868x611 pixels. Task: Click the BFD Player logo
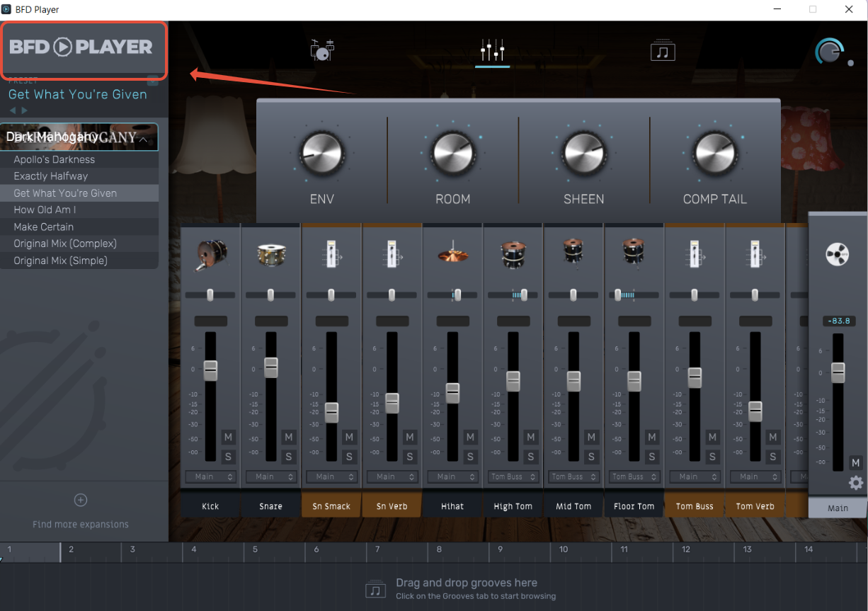point(81,47)
